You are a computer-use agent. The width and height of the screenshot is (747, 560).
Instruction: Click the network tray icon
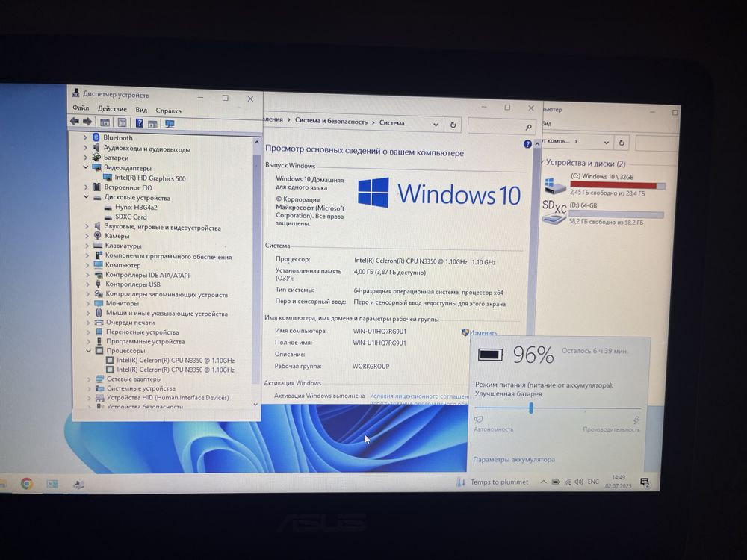[x=568, y=482]
